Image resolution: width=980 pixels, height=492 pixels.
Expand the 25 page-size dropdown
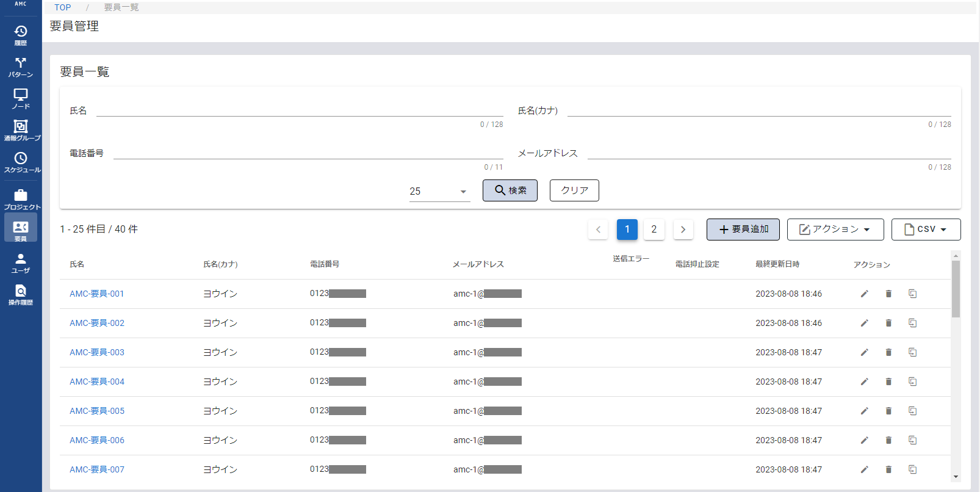pos(439,192)
